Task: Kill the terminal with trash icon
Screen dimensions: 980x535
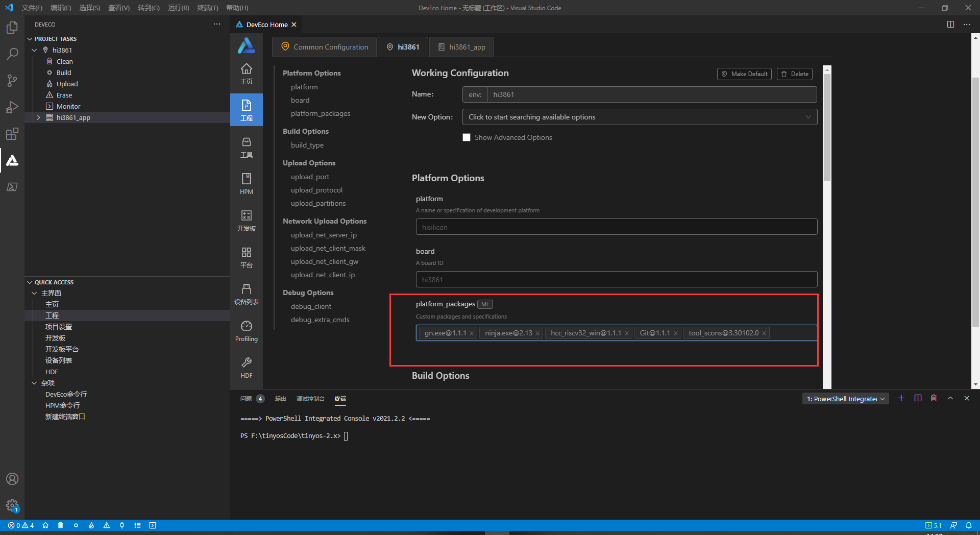Action: pyautogui.click(x=934, y=398)
